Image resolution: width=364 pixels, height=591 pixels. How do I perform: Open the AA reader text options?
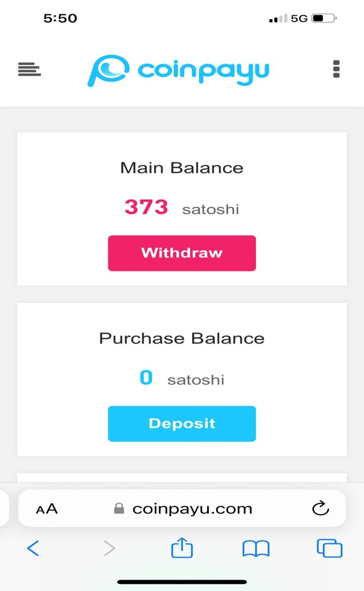(47, 509)
